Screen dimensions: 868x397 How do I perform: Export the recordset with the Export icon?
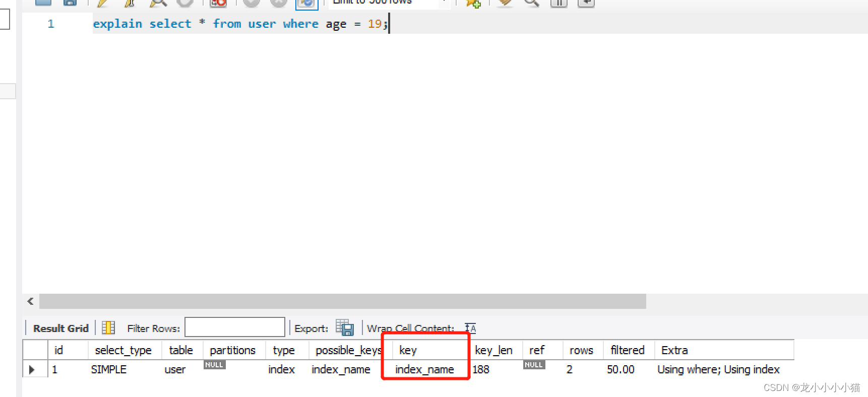pyautogui.click(x=345, y=328)
